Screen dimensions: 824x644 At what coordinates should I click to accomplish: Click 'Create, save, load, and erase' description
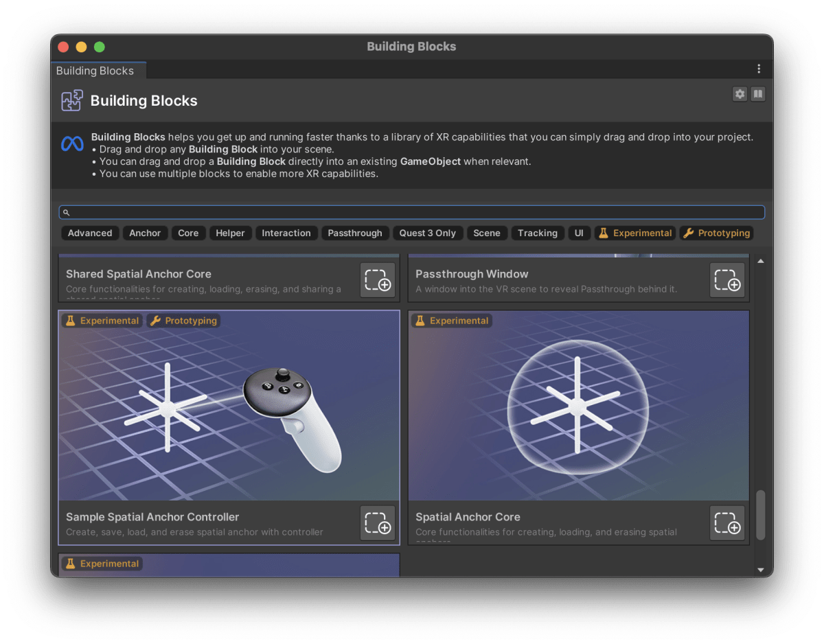click(194, 532)
